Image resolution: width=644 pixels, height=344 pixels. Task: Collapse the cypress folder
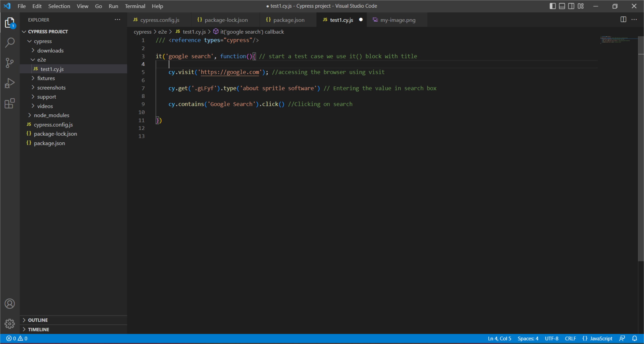point(30,41)
